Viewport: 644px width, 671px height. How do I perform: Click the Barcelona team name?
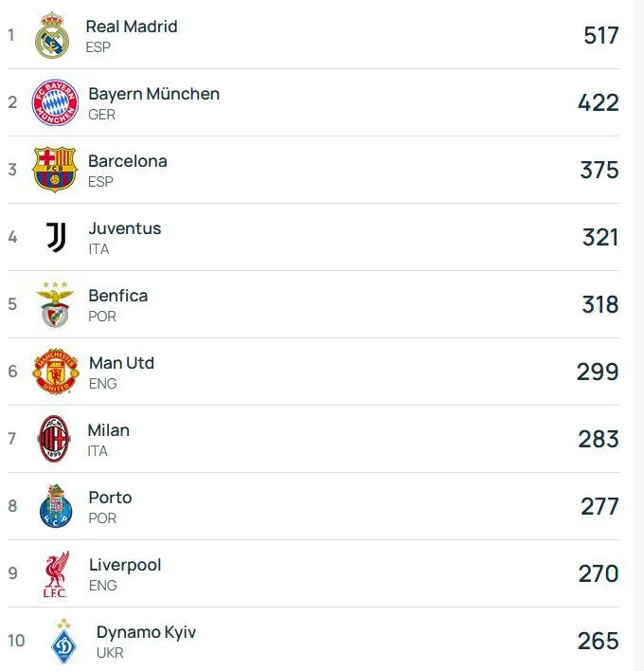(128, 161)
